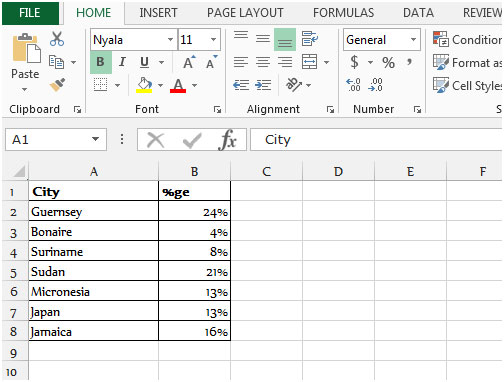Open Font settings dialog launcher
The width and height of the screenshot is (504, 382).
click(217, 109)
